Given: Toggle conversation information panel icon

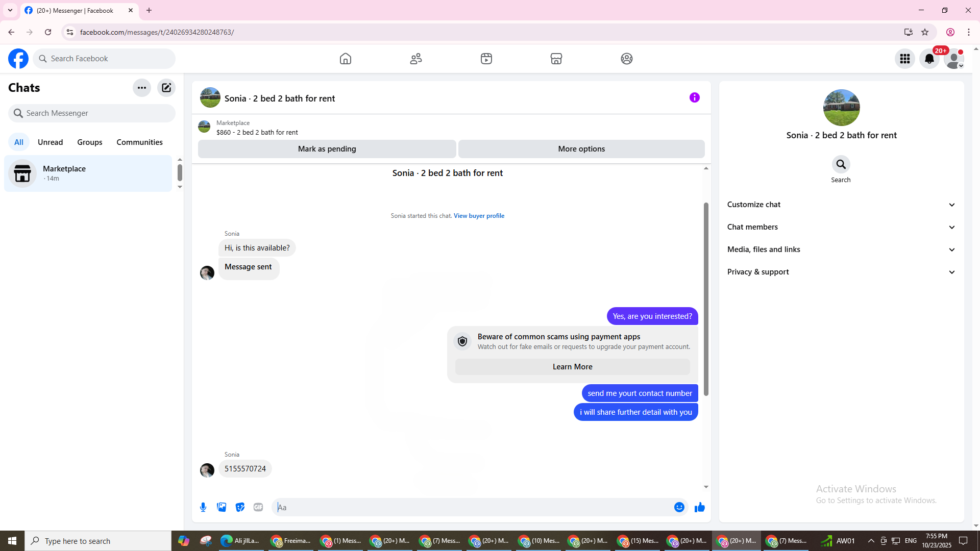Looking at the screenshot, I should 694,97.
